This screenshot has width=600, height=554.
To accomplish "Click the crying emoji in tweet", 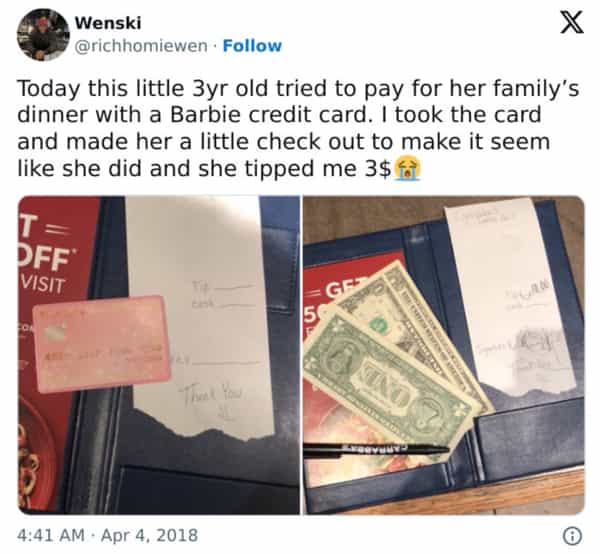I will point(408,169).
